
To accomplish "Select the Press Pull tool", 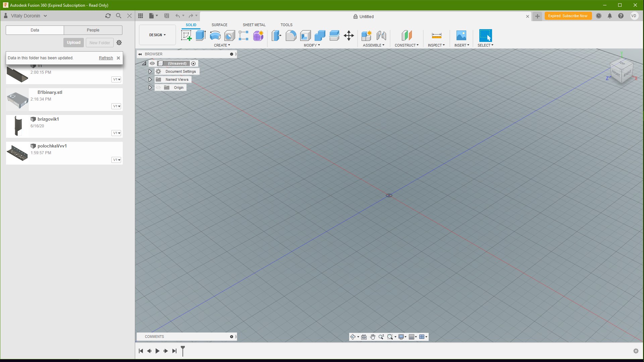I will point(276,35).
